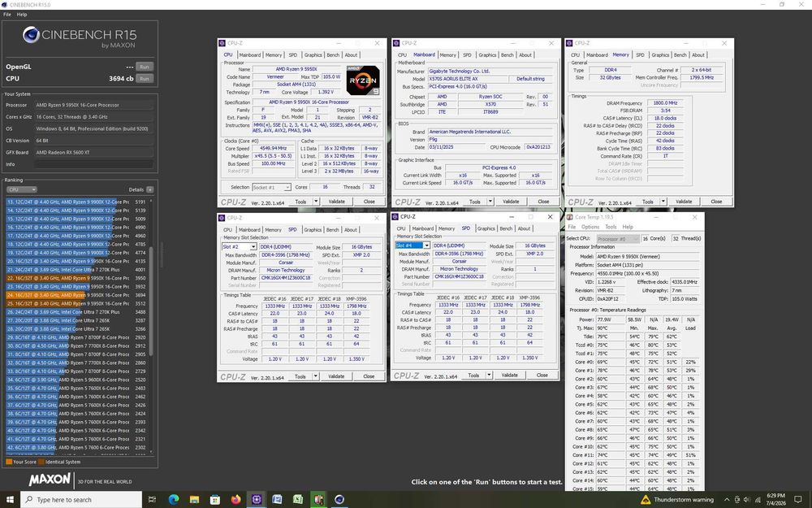
Task: Open Cinebench File menu
Action: (6, 15)
